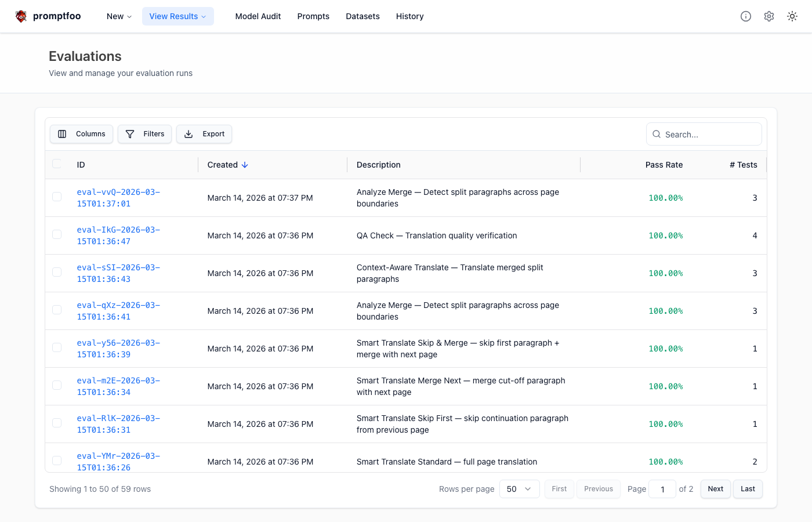Open the Datasets nav item
Screen dimensions: 812x522
coord(362,16)
